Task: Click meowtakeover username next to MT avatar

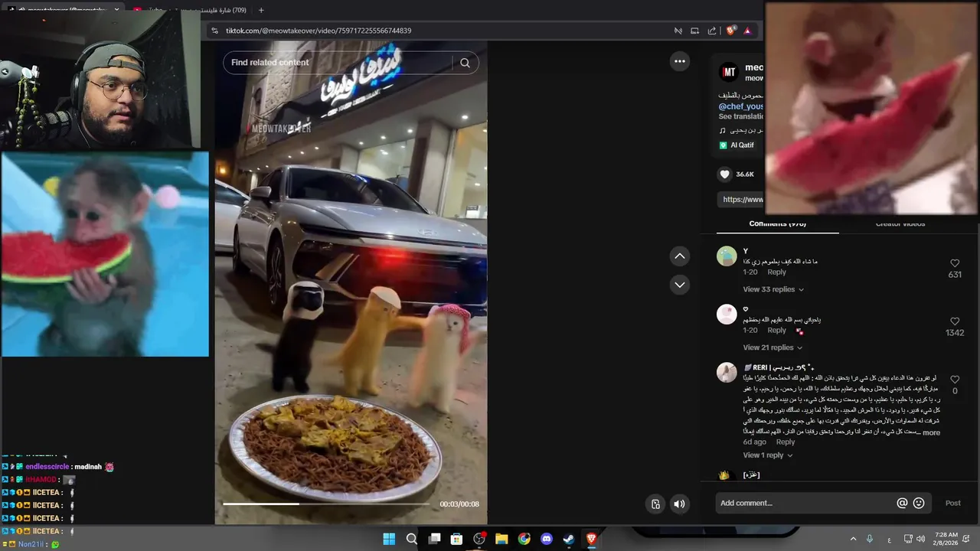Action: pos(755,67)
